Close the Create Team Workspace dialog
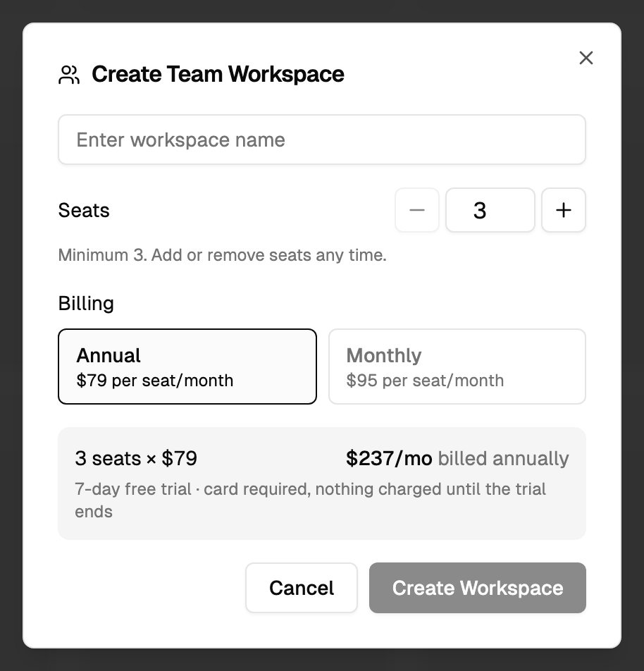The height and width of the screenshot is (671, 644). click(586, 58)
